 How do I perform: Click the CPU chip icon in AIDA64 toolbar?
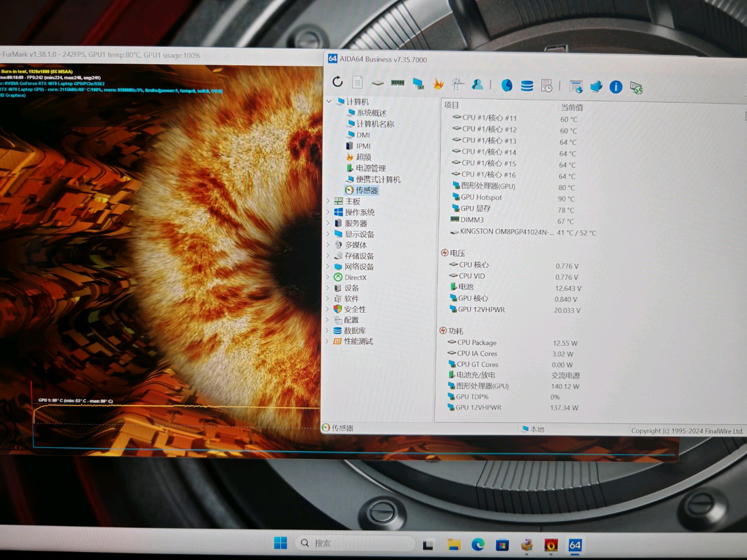(x=377, y=83)
